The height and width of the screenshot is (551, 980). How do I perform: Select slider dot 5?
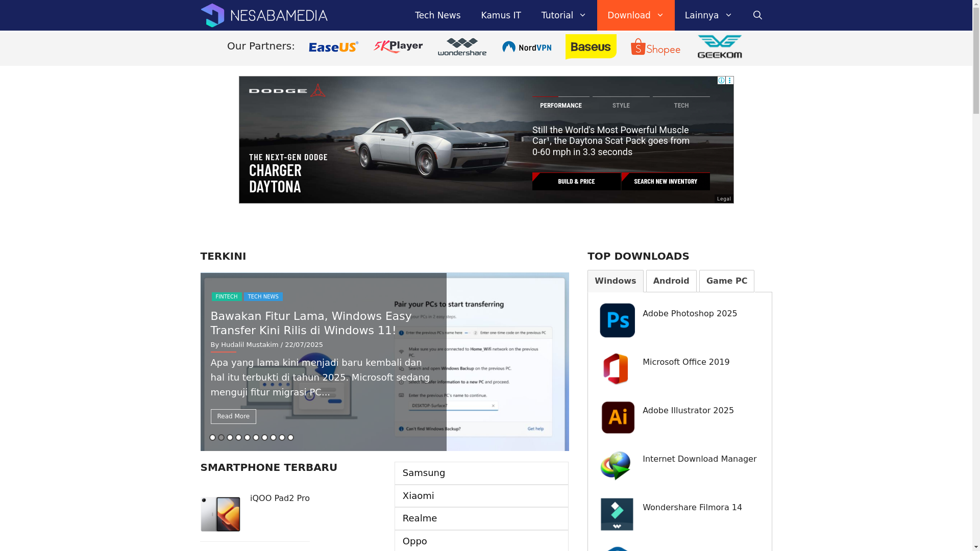coord(247,438)
